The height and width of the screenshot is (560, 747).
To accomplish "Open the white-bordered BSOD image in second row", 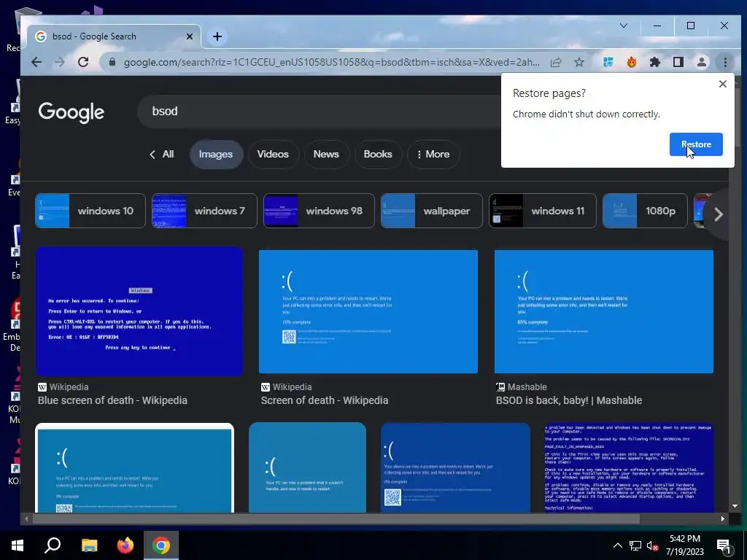I will [x=135, y=468].
